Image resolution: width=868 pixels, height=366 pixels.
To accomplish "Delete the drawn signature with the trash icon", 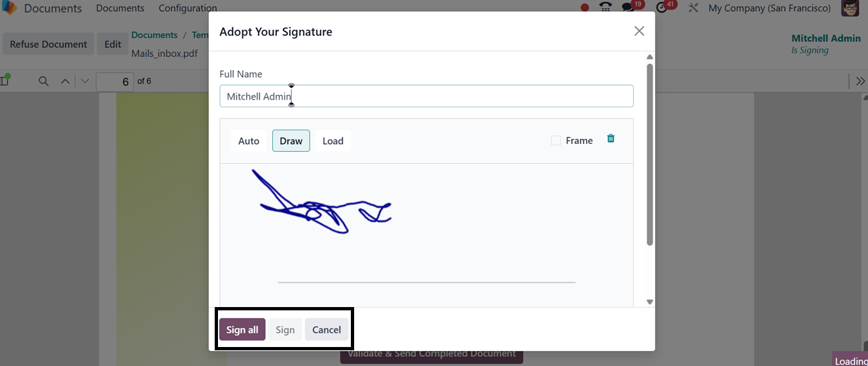I will (x=611, y=138).
